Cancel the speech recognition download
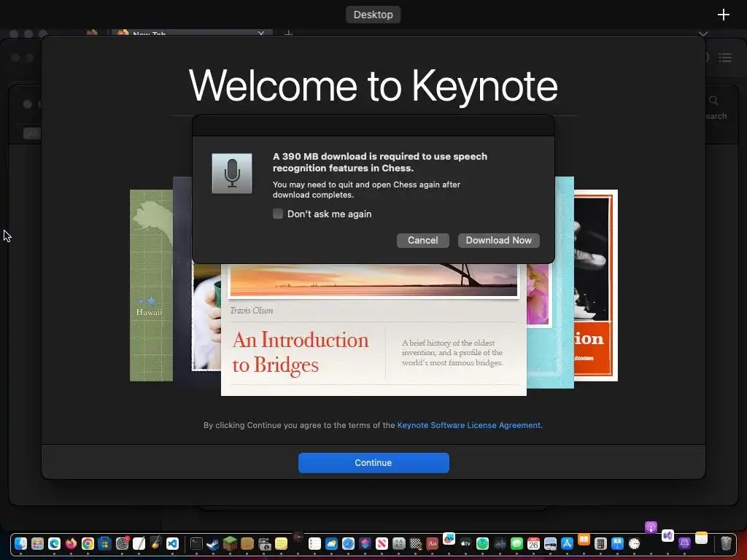 422,241
